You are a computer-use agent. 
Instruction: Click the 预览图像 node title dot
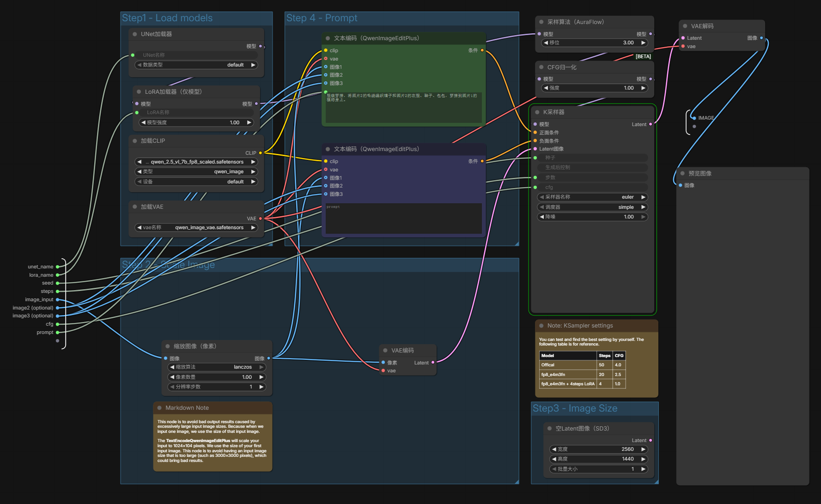[682, 174]
